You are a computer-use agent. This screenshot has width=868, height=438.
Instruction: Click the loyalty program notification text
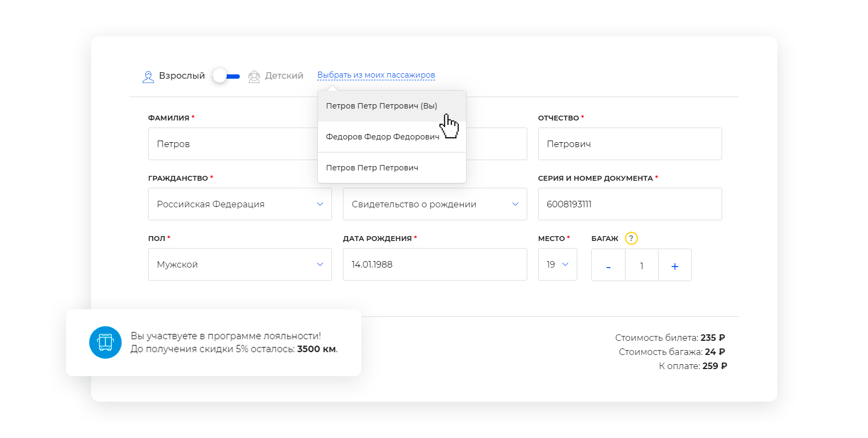pyautogui.click(x=234, y=342)
